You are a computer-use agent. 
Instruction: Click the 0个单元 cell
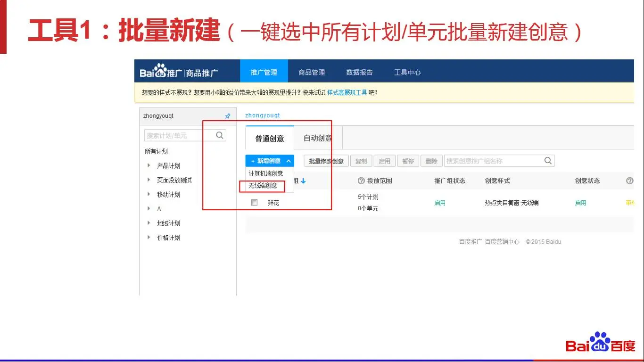pyautogui.click(x=368, y=208)
